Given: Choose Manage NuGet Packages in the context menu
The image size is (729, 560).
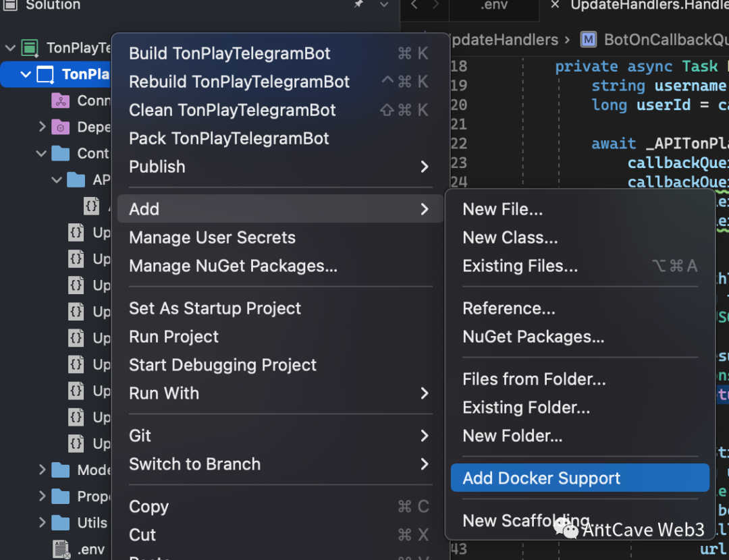Looking at the screenshot, I should (233, 266).
